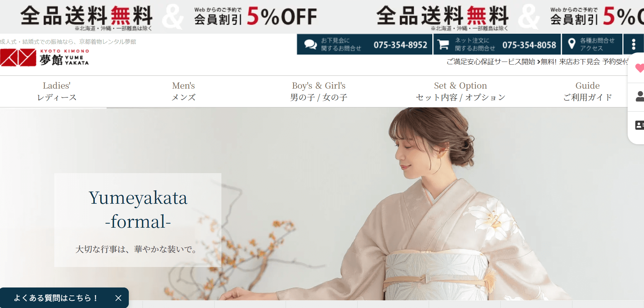Click the shopping cart icon
The width and height of the screenshot is (644, 308).
[443, 44]
